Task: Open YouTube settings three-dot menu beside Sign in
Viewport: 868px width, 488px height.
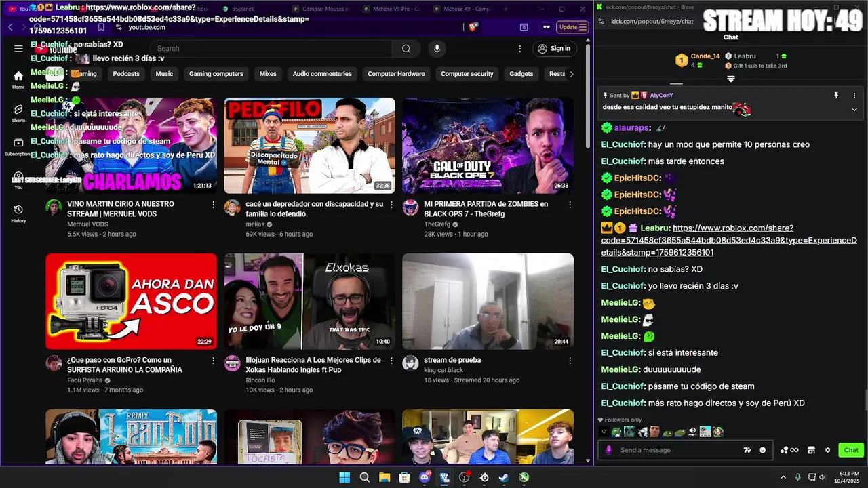Action: pos(520,49)
